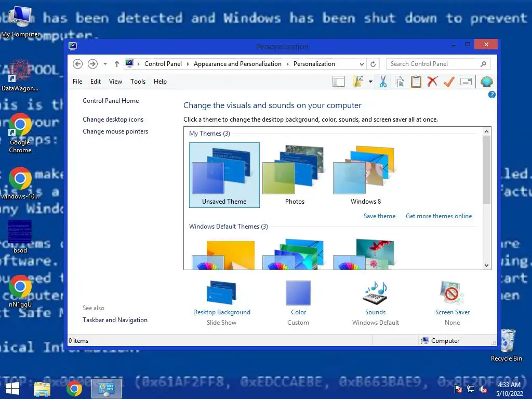Go up one level with Up arrow

click(117, 64)
